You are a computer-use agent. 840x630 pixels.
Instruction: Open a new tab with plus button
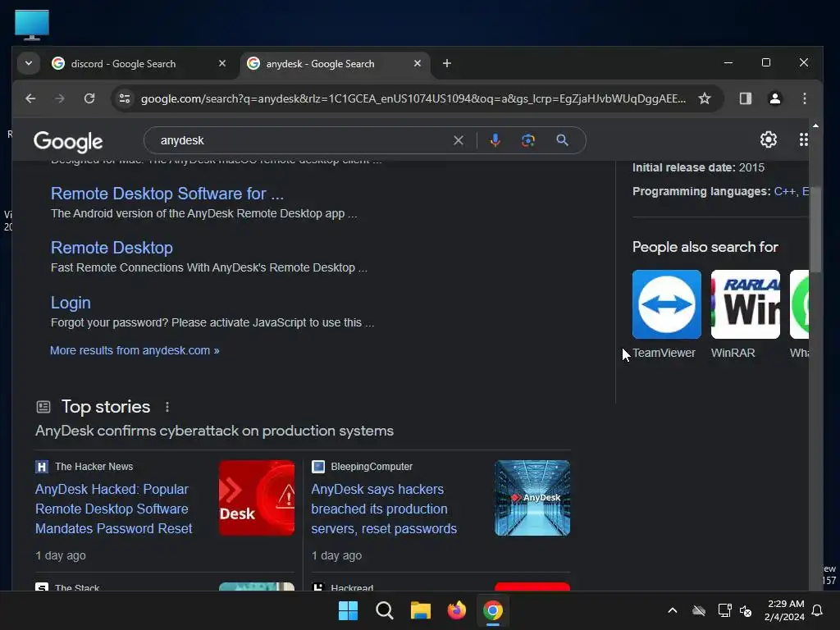[x=447, y=63]
